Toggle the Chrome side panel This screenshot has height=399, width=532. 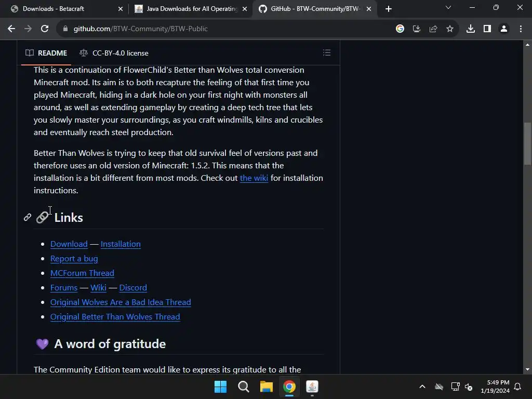(x=487, y=29)
